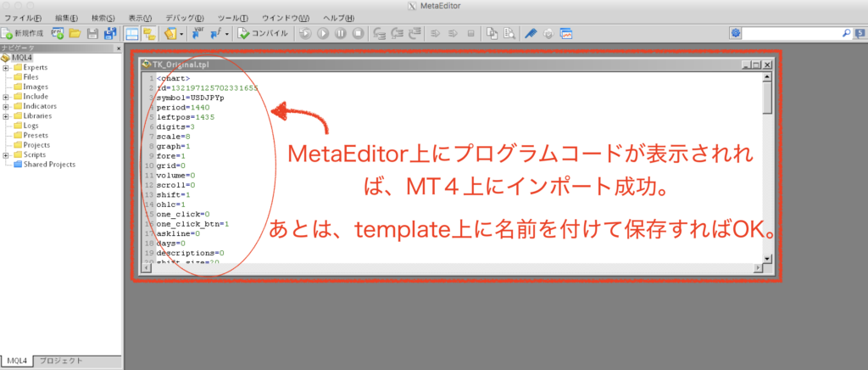The height and width of the screenshot is (370, 868).
Task: Click the trading terminal chart icon
Action: (x=565, y=33)
